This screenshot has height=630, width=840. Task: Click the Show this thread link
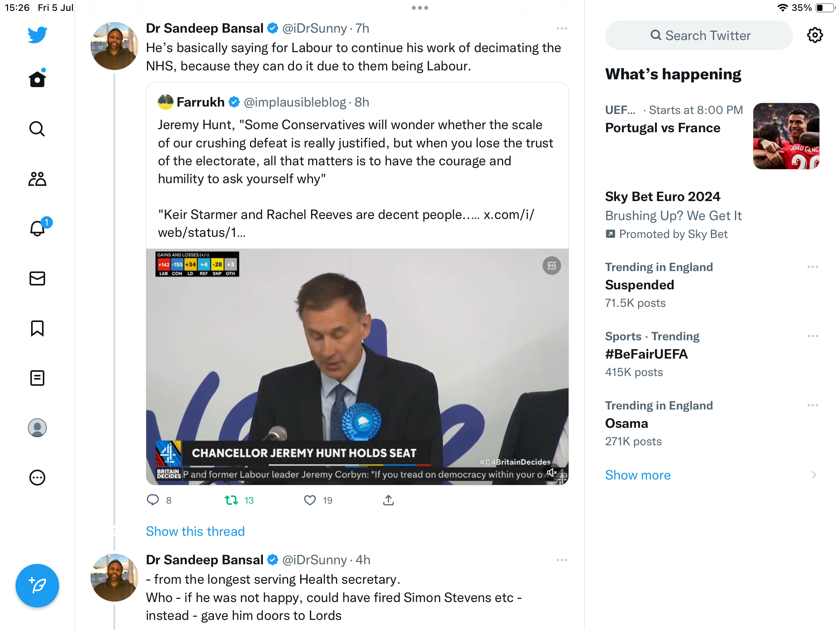(195, 531)
